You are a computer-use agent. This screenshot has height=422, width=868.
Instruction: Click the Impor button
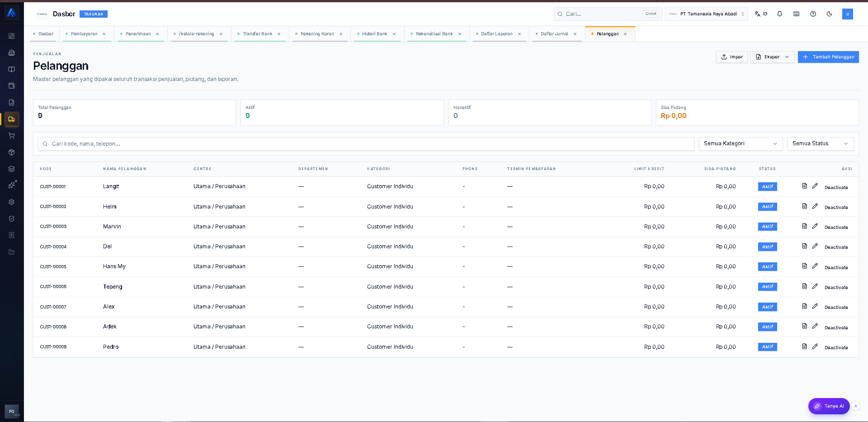[732, 57]
